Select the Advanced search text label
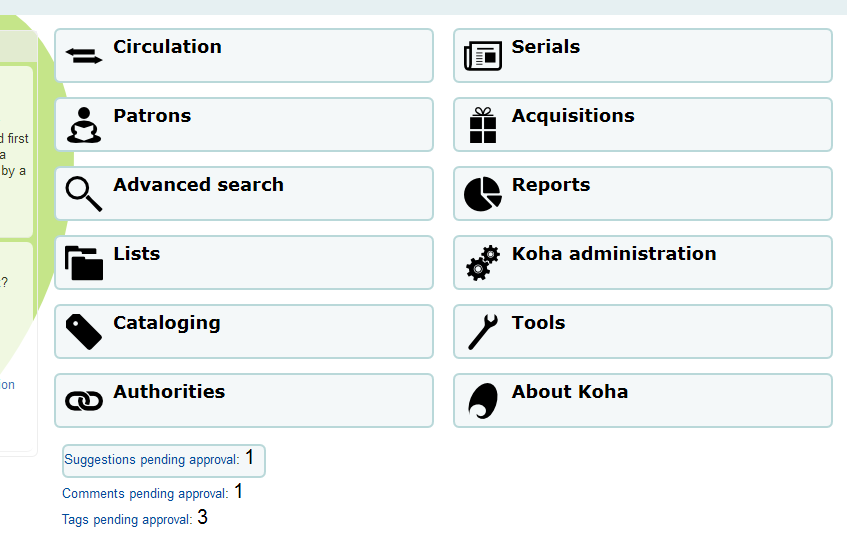 tap(198, 185)
